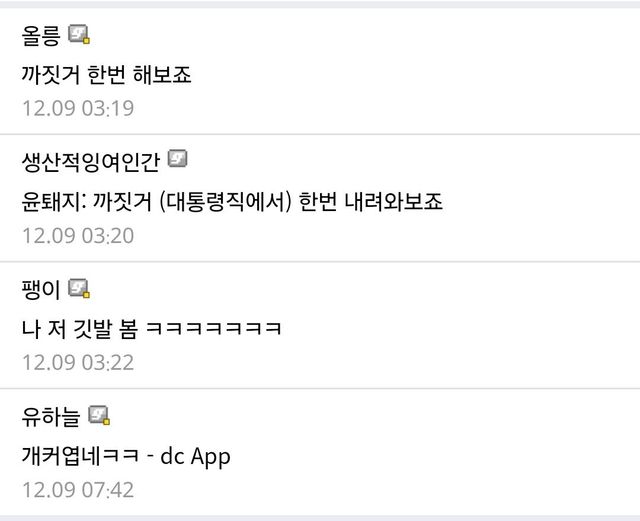Tap the comment starting with '윤돼지:'

point(232,202)
